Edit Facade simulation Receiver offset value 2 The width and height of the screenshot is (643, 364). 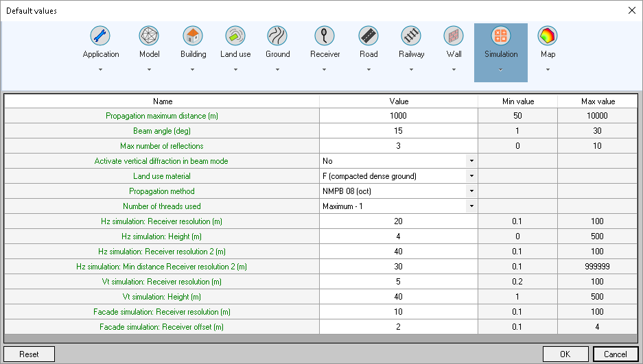[398, 327]
